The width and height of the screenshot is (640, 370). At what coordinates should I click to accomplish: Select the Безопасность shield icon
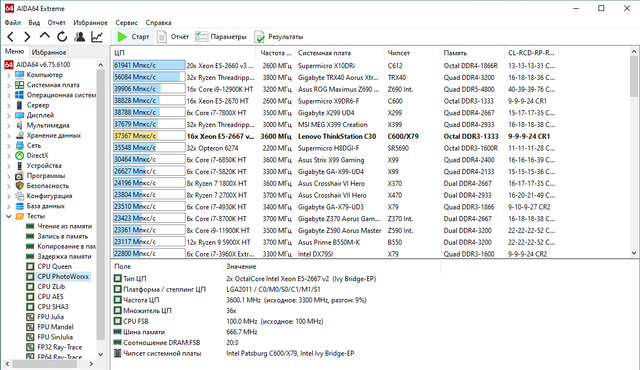click(x=20, y=186)
